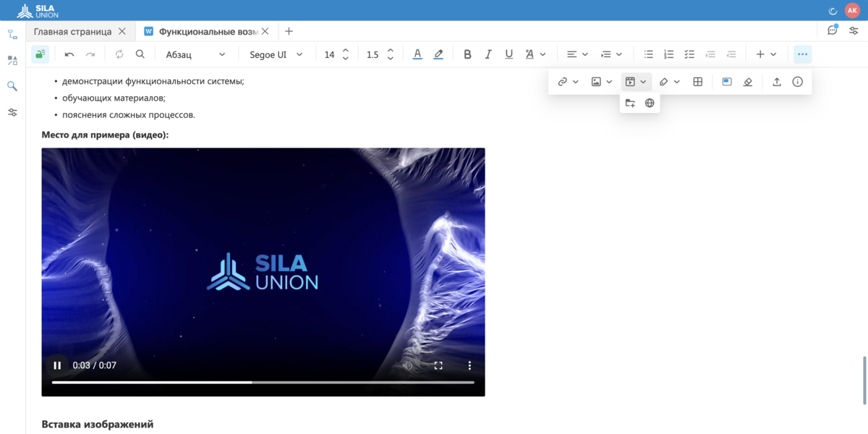Open find in document magnifier
Screen dimensions: 868x434
[x=140, y=54]
